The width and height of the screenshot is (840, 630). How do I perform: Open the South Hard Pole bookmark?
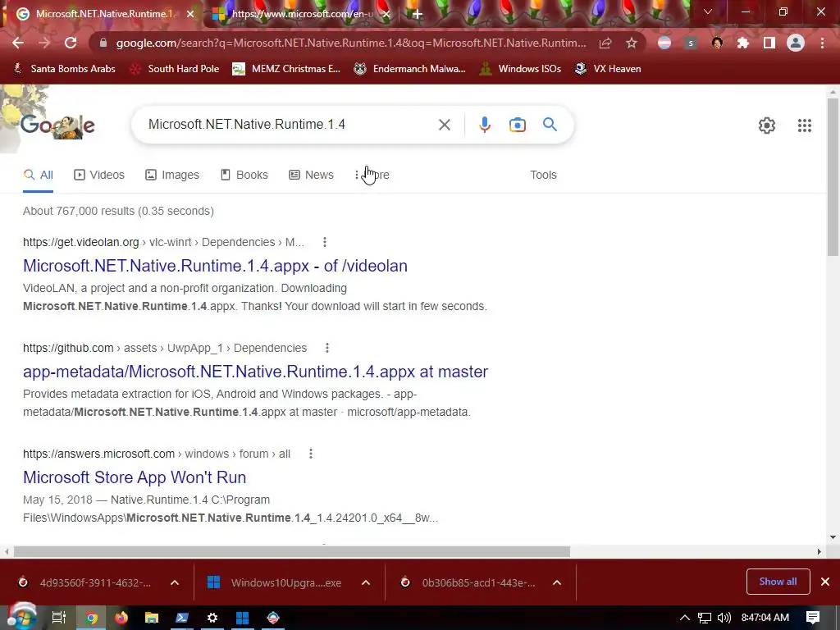pyautogui.click(x=176, y=69)
